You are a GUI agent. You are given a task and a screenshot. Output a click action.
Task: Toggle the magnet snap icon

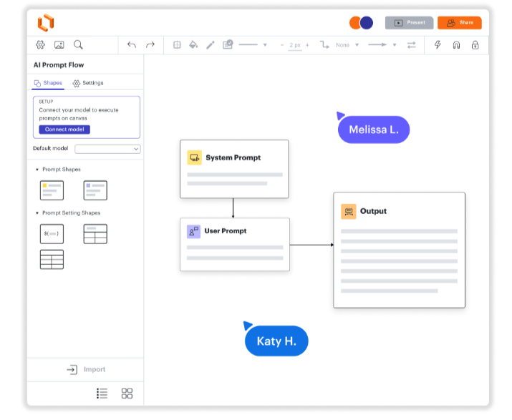[x=456, y=45]
